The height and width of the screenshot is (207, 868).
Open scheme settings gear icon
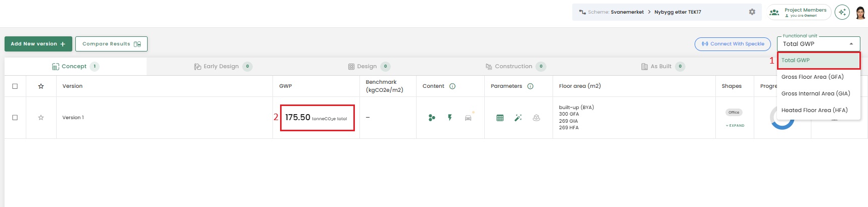pyautogui.click(x=752, y=12)
